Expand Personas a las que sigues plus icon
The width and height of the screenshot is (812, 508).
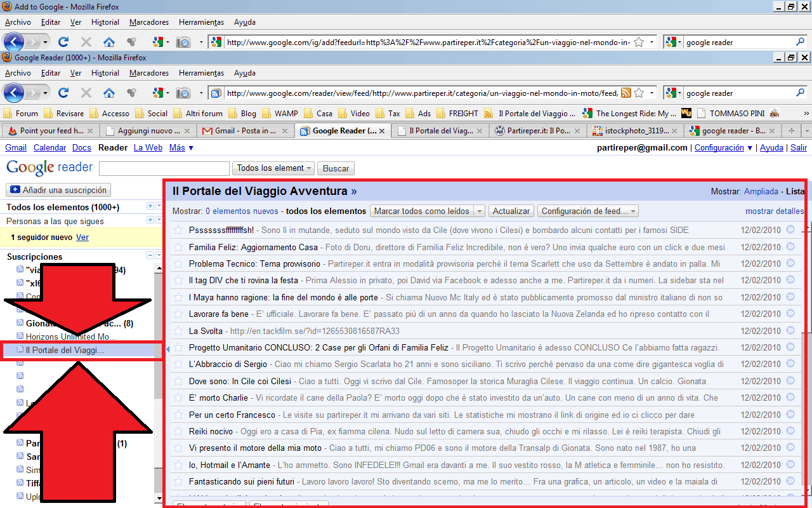(x=150, y=220)
